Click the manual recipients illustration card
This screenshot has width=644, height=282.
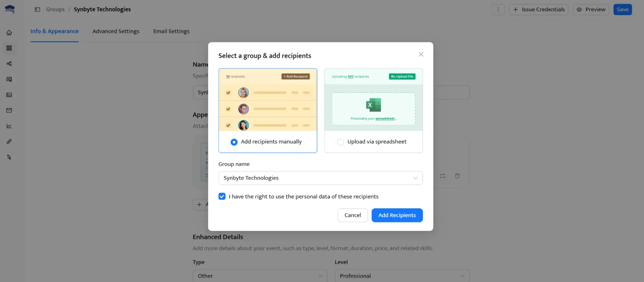point(268,100)
